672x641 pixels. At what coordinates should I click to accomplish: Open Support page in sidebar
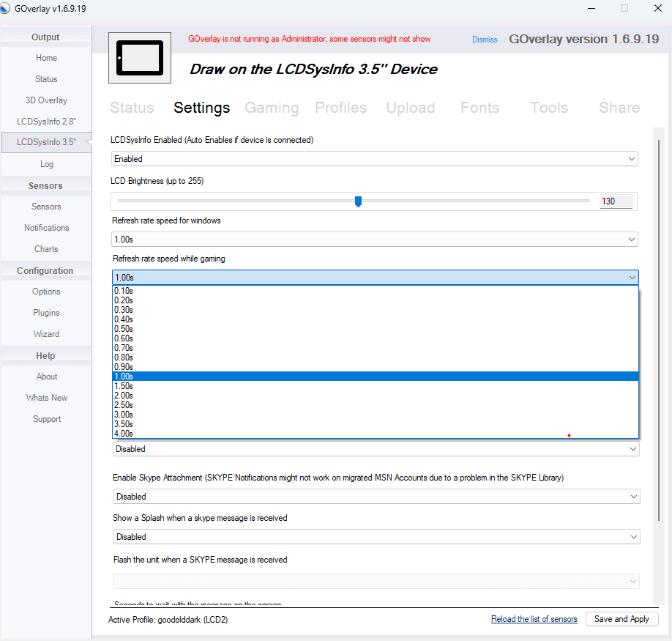(x=46, y=419)
